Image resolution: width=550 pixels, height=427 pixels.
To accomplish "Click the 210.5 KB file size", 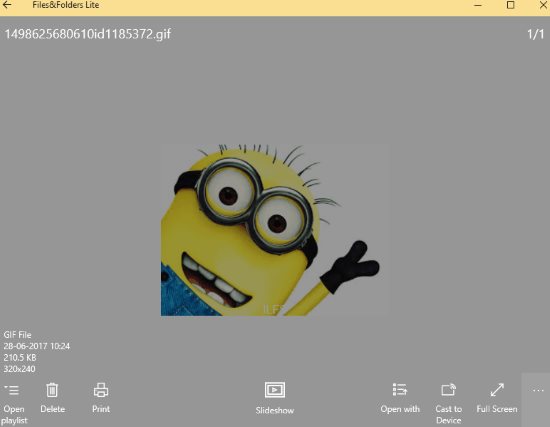I will click(x=20, y=358).
